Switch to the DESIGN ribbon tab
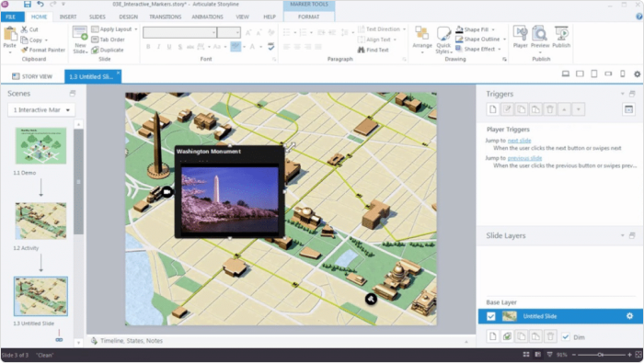Viewport: 644px width, 363px height. (x=128, y=17)
